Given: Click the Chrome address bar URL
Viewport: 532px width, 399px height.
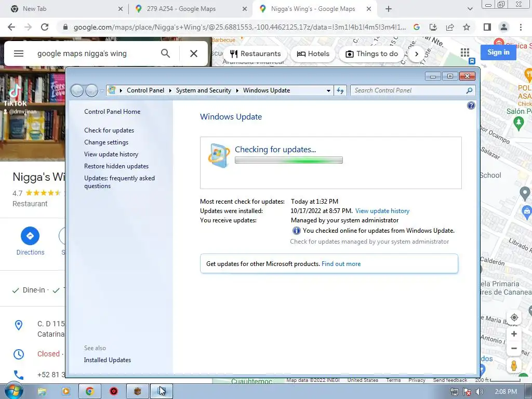Looking at the screenshot, I should (x=240, y=27).
